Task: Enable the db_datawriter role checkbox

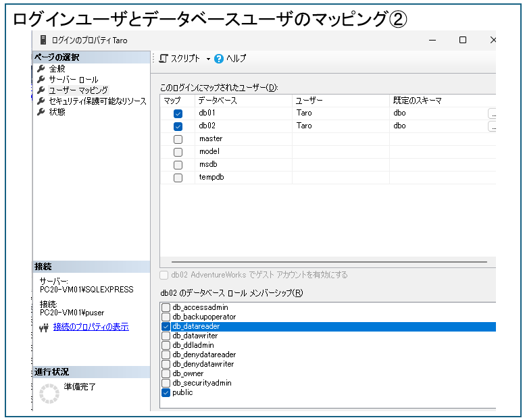Action: 166,336
